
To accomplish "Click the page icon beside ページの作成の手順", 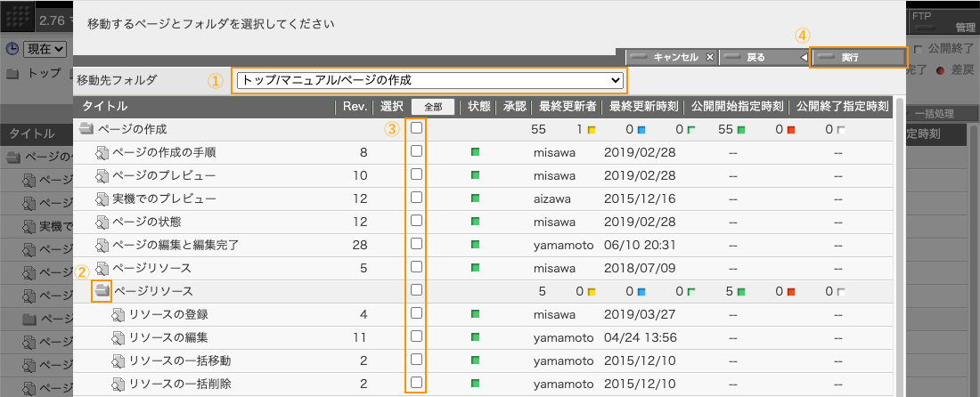I will point(102,152).
